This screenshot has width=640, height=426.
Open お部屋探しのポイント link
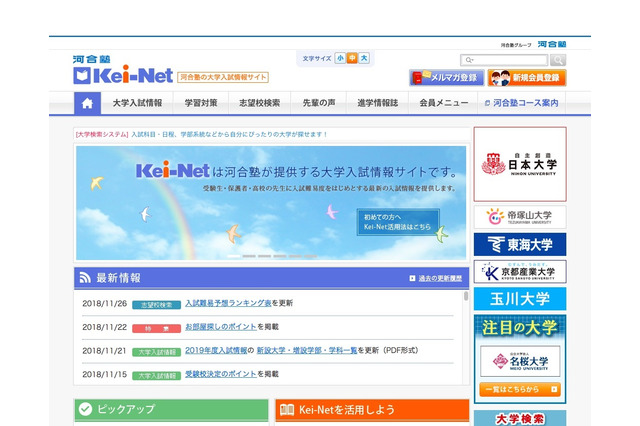tap(221, 327)
